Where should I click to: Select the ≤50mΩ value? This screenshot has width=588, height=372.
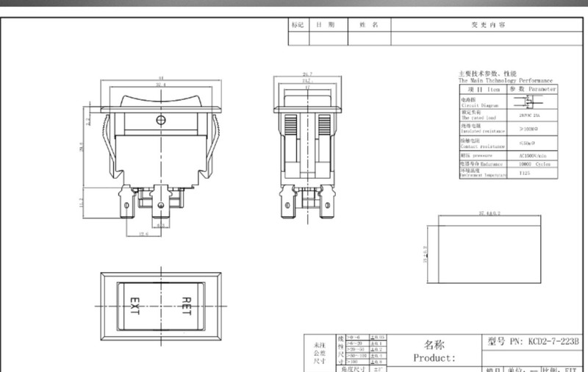[528, 143]
